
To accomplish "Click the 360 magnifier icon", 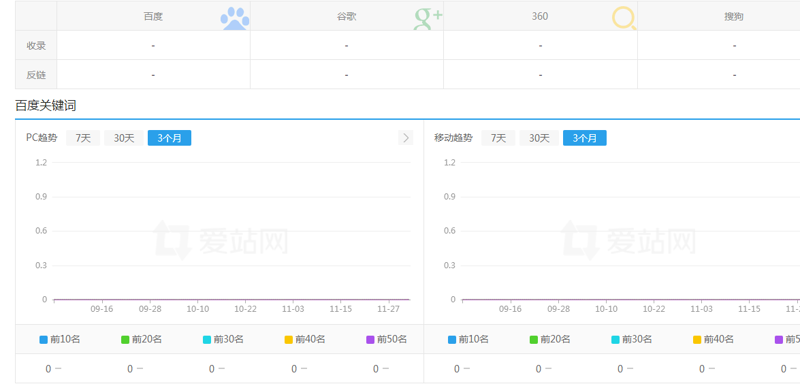I will (x=624, y=18).
